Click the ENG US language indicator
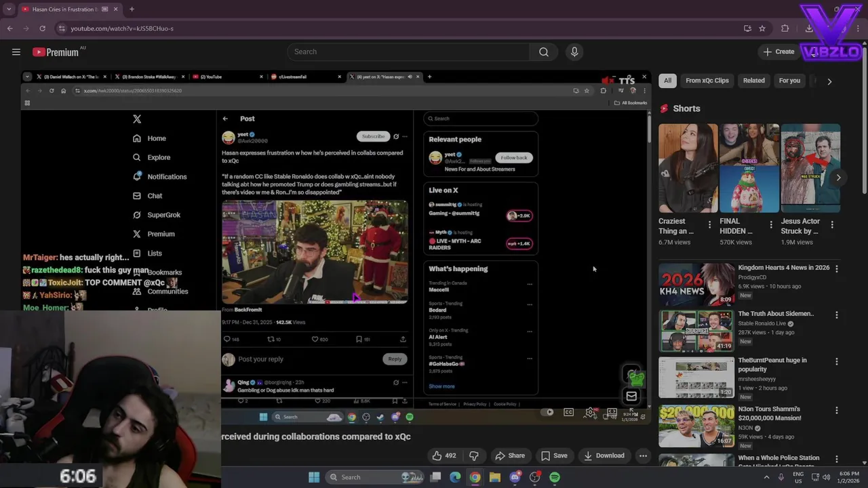This screenshot has width=868, height=488. pos(798,477)
